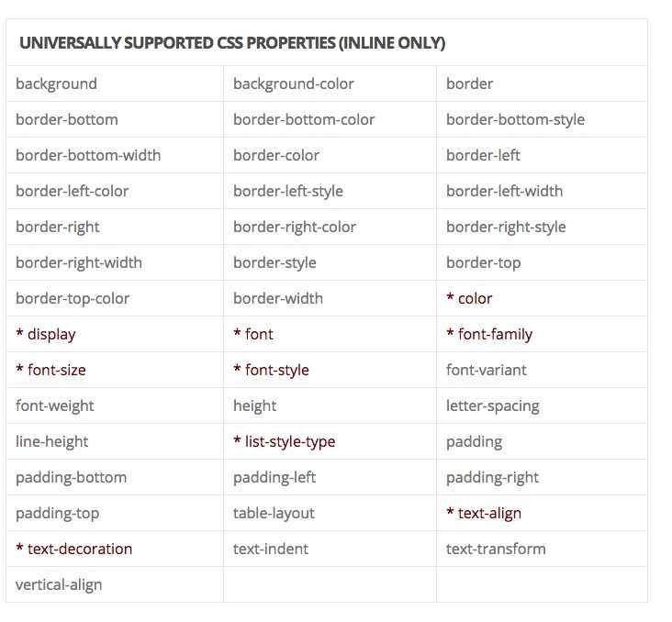Click the 'Universally Supported CSS Properties' heading
Viewport: 672px width, 622px height.
click(x=232, y=43)
